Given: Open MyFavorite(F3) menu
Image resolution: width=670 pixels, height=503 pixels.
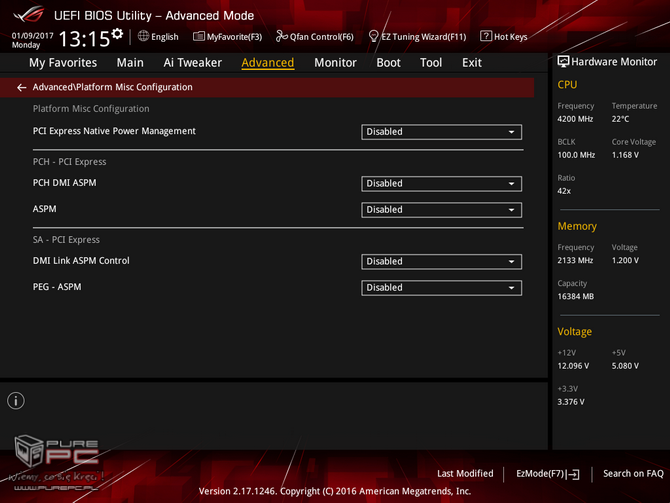Looking at the screenshot, I should pos(234,37).
